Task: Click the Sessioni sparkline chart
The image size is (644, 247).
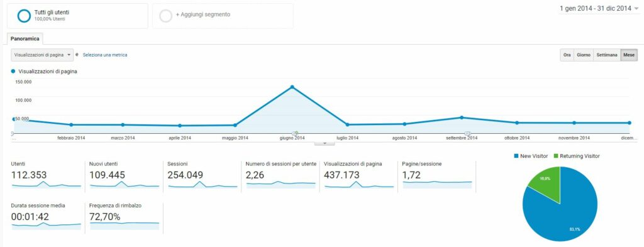Action: point(203,184)
